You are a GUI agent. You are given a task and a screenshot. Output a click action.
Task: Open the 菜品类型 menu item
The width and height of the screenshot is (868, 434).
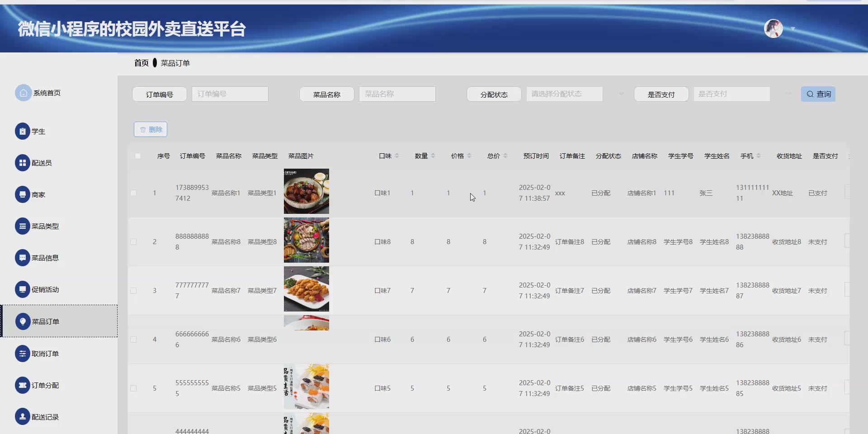click(45, 226)
